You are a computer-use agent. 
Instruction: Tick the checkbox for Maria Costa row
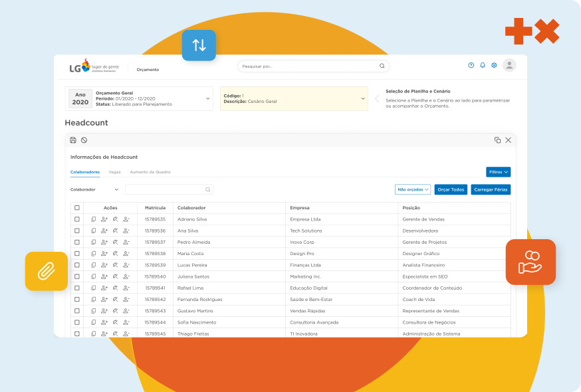pyautogui.click(x=77, y=254)
